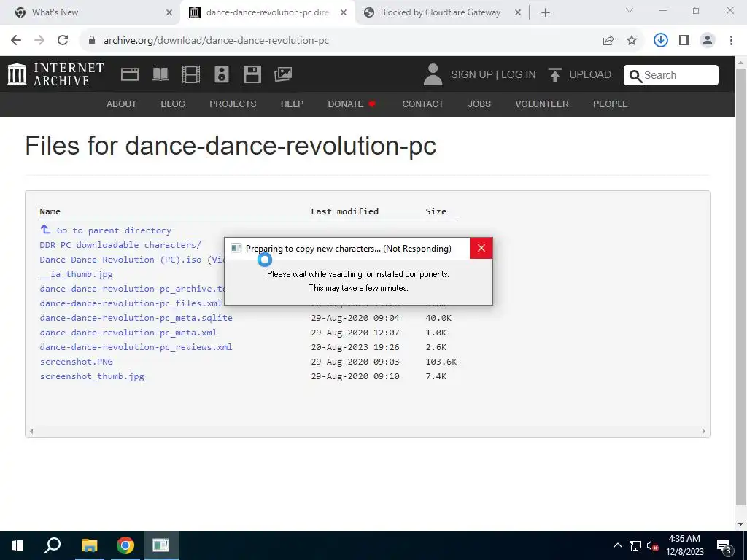The width and height of the screenshot is (747, 560).
Task: Open ABOUT in Archive navigation
Action: point(122,104)
